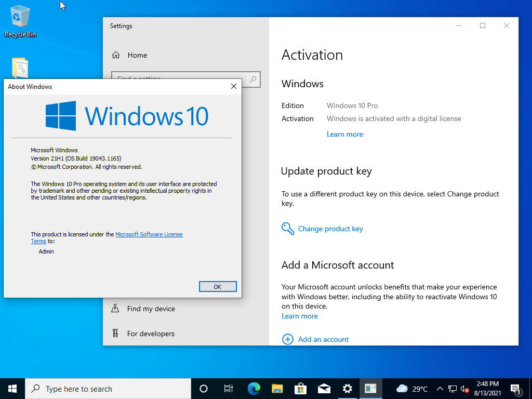This screenshot has height=399, width=532.
Task: Show hidden system tray icons
Action: (x=440, y=389)
